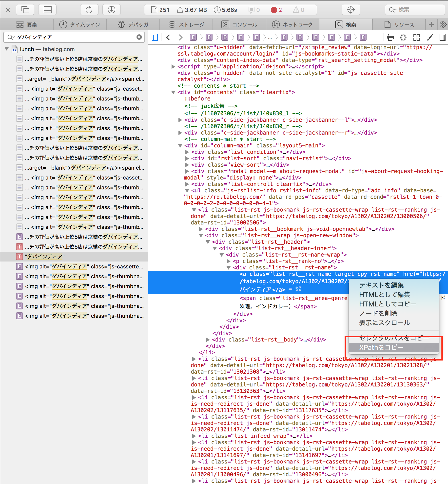Expand the script application/ld+json node
Viewport: 448px width, 484px height.
pos(173,66)
